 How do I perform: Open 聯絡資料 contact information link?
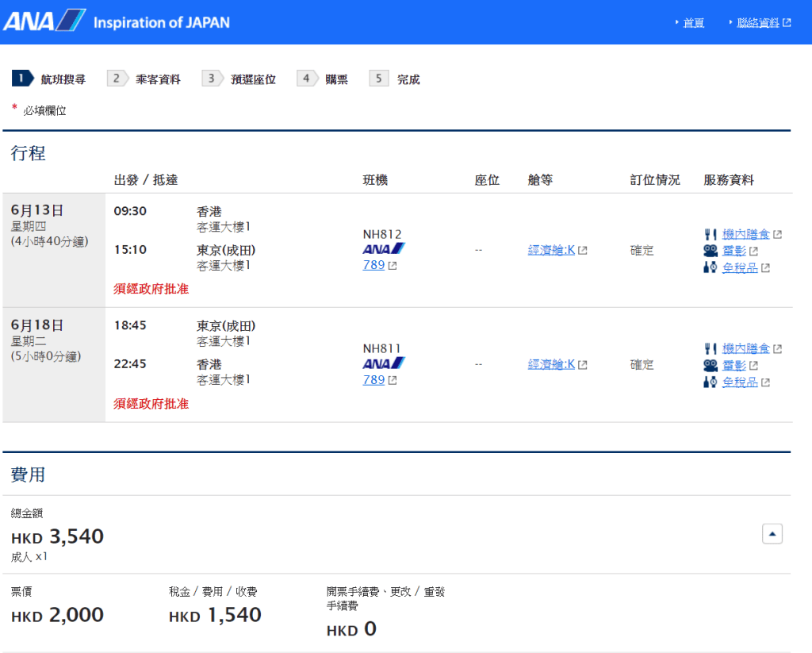tap(758, 23)
